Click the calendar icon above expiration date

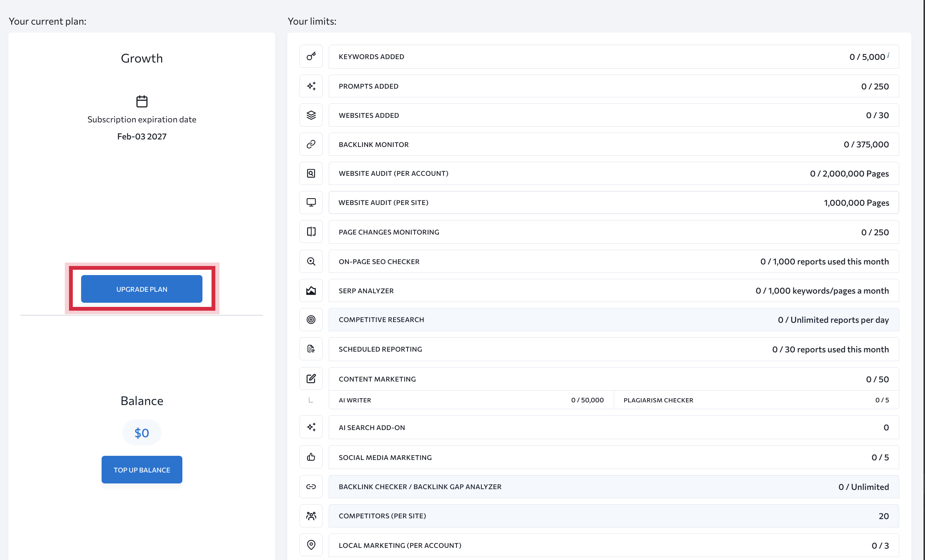(142, 101)
